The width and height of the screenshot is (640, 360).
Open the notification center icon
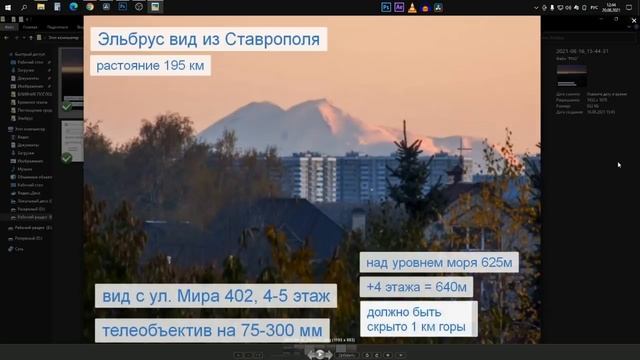tap(629, 8)
